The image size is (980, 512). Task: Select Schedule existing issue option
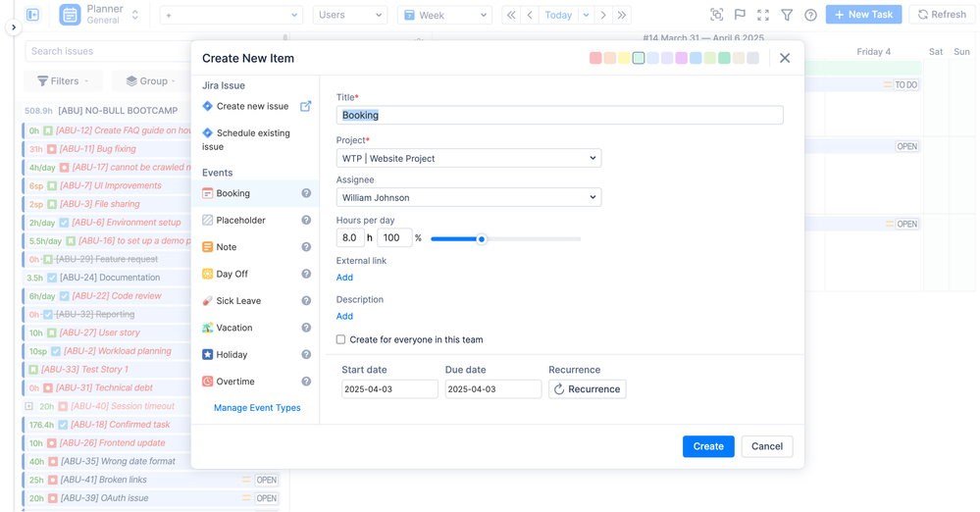pyautogui.click(x=247, y=139)
